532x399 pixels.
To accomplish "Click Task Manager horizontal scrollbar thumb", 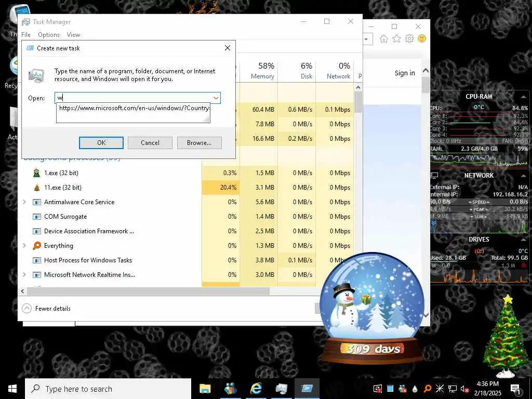I will (x=148, y=291).
